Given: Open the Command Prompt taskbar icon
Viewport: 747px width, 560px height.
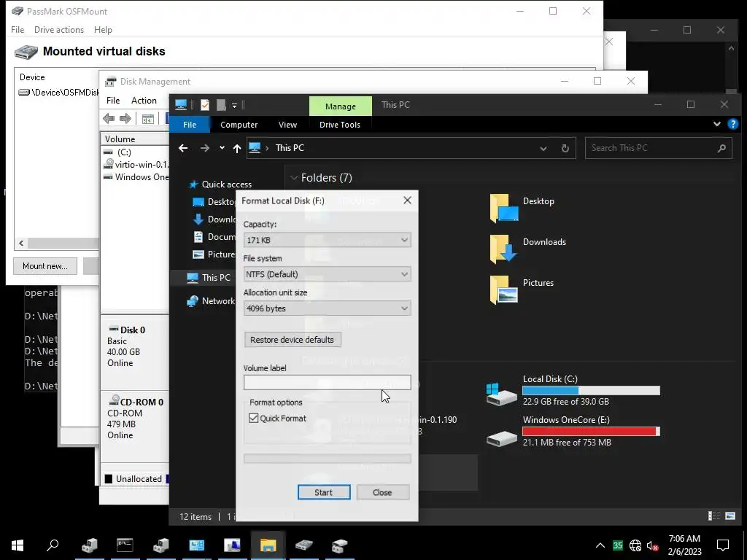Looking at the screenshot, I should point(125,545).
